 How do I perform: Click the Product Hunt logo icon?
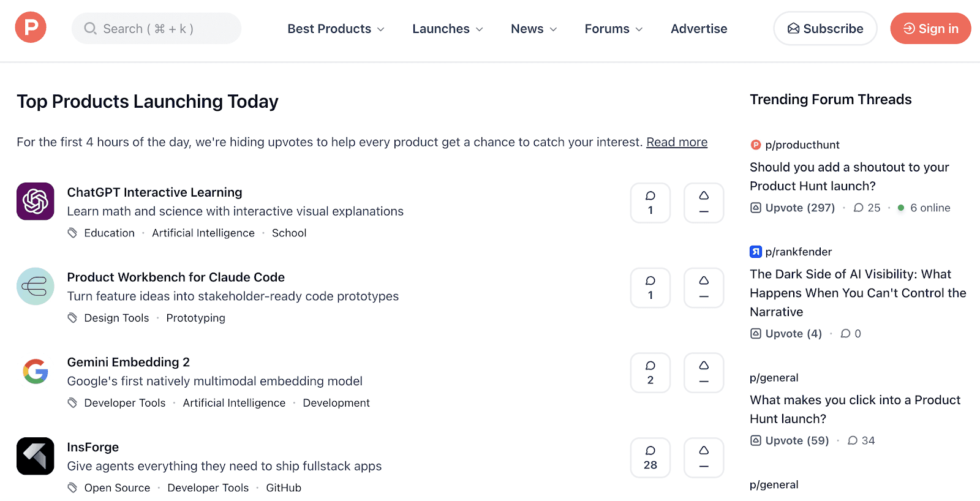30,27
